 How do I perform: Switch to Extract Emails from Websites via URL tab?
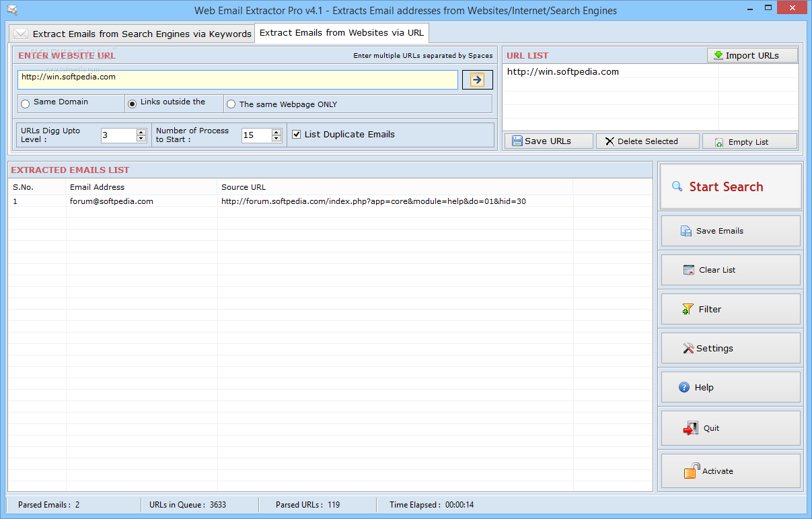(x=342, y=32)
